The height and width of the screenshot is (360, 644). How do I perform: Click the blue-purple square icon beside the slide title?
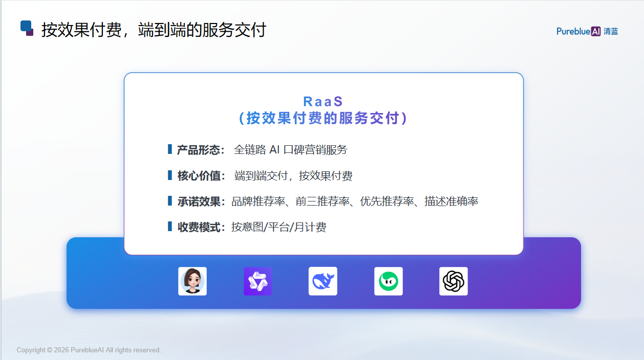(x=27, y=28)
